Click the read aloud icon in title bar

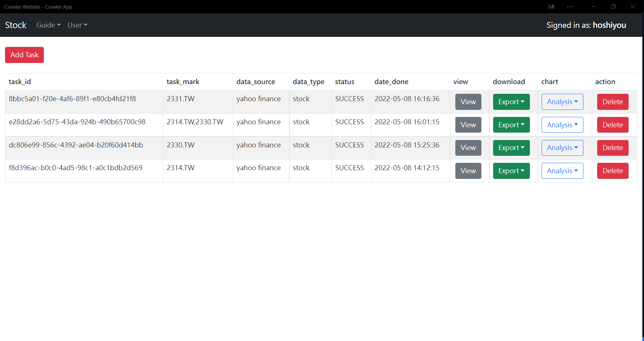(x=551, y=7)
